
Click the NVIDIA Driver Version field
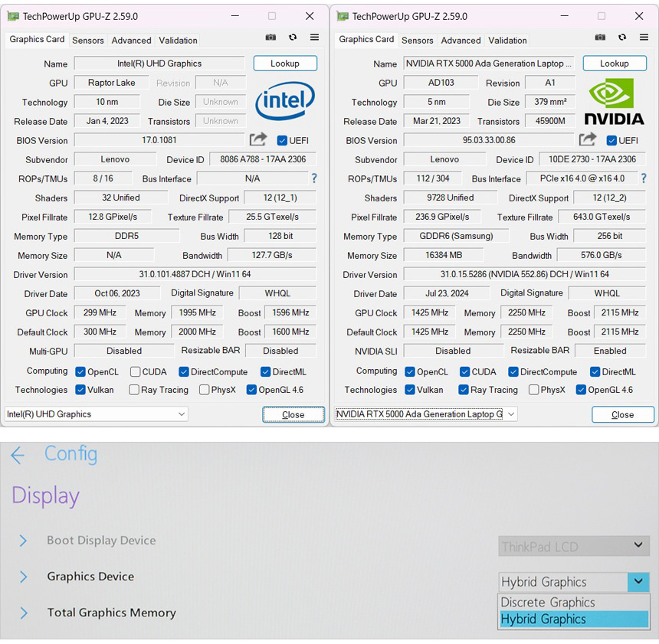click(x=524, y=274)
